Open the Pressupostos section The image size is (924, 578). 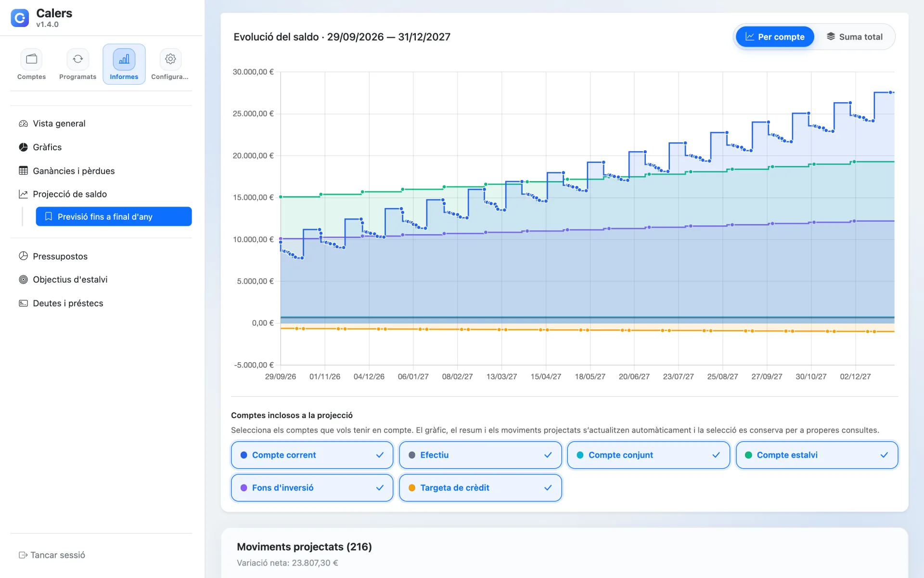point(101,256)
